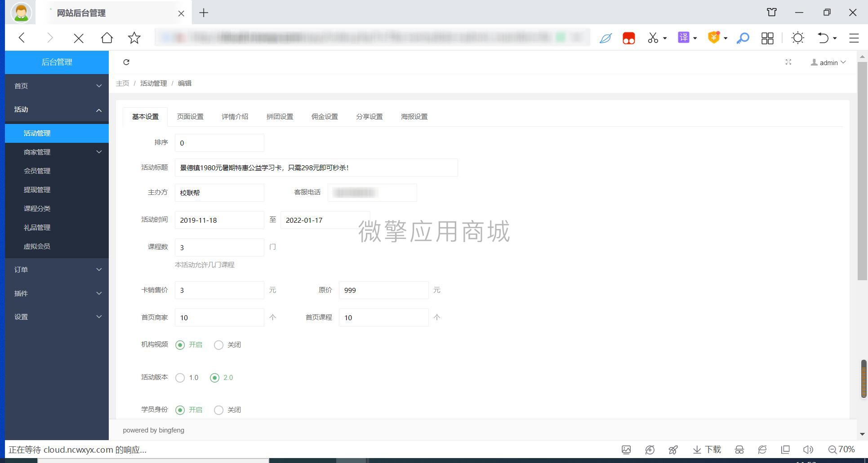868x463 pixels.
Task: Go to browser home page icon
Action: 107,38
